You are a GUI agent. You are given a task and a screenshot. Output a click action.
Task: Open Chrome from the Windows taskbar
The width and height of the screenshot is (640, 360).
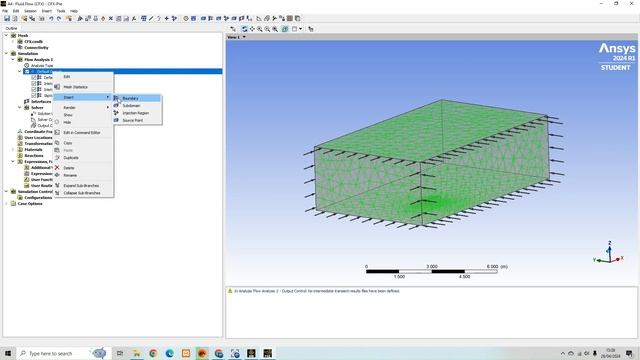[x=153, y=353]
